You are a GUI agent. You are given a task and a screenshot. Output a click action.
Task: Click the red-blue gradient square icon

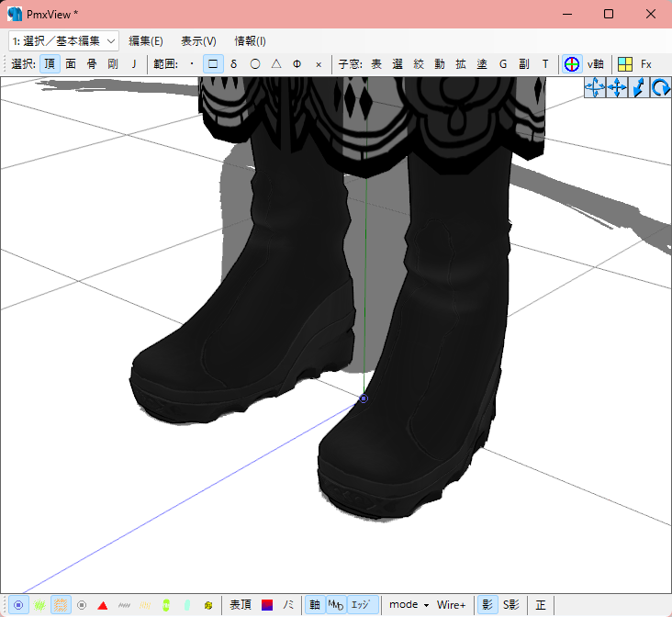click(267, 605)
